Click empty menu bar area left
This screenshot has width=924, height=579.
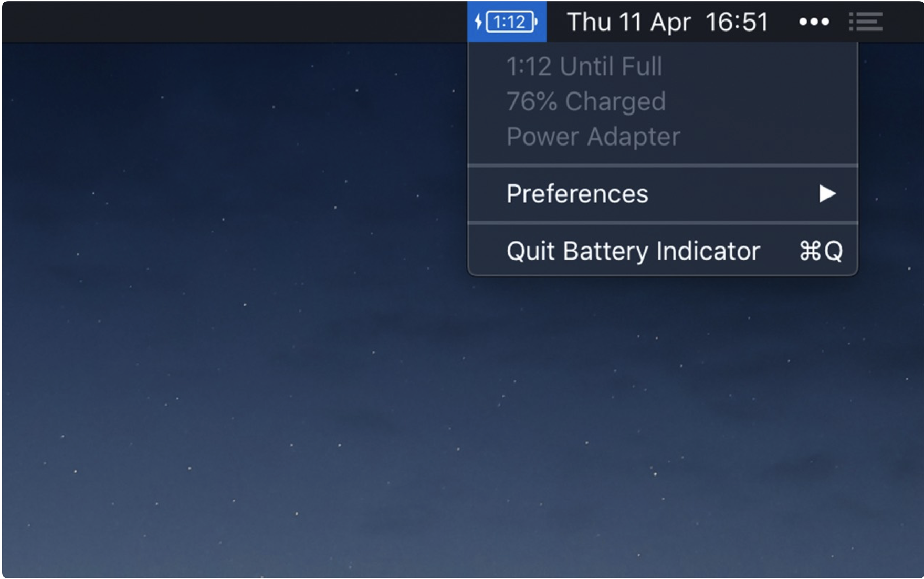coord(234,22)
